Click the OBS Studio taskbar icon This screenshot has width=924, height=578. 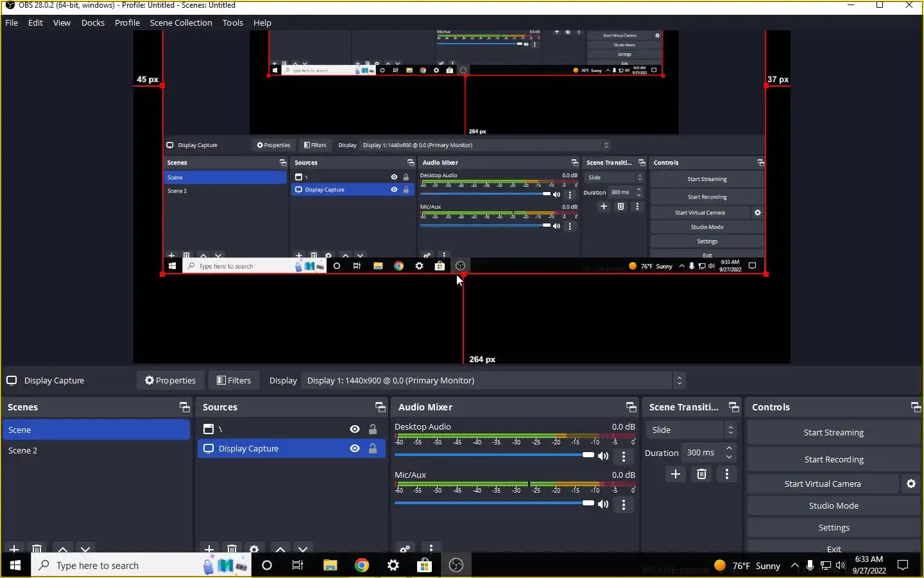456,565
